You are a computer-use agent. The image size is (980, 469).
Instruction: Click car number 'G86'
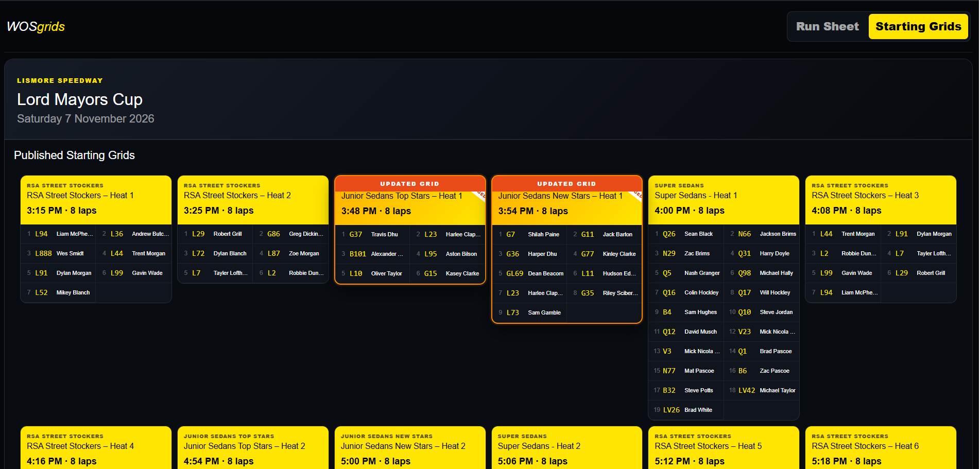(x=273, y=234)
